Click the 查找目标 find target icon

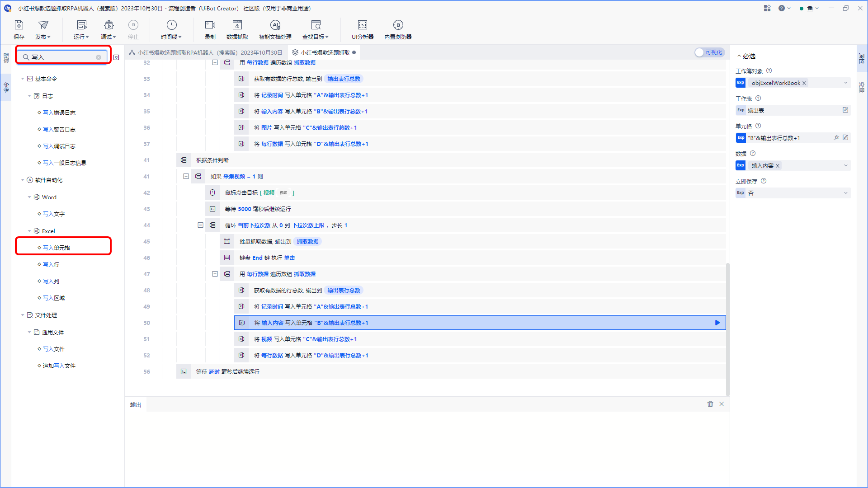(x=316, y=25)
